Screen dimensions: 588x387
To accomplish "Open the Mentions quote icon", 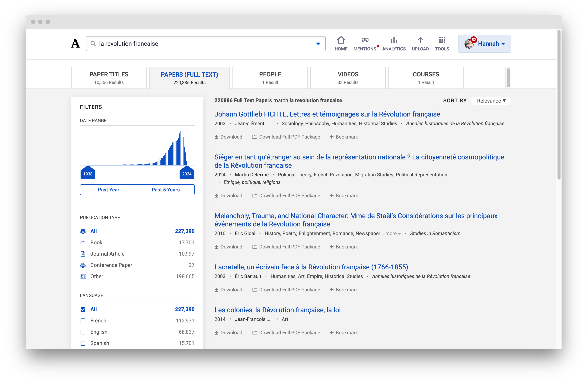I will click(x=365, y=40).
